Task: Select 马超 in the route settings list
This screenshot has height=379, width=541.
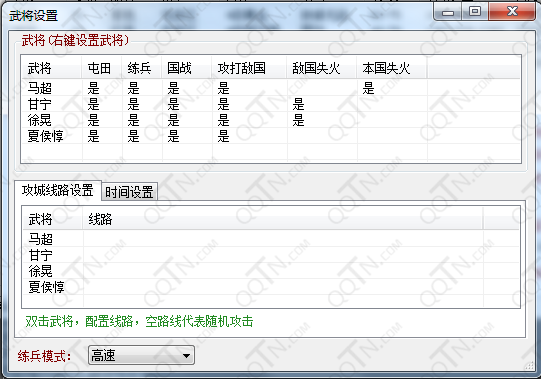Action: coord(40,239)
